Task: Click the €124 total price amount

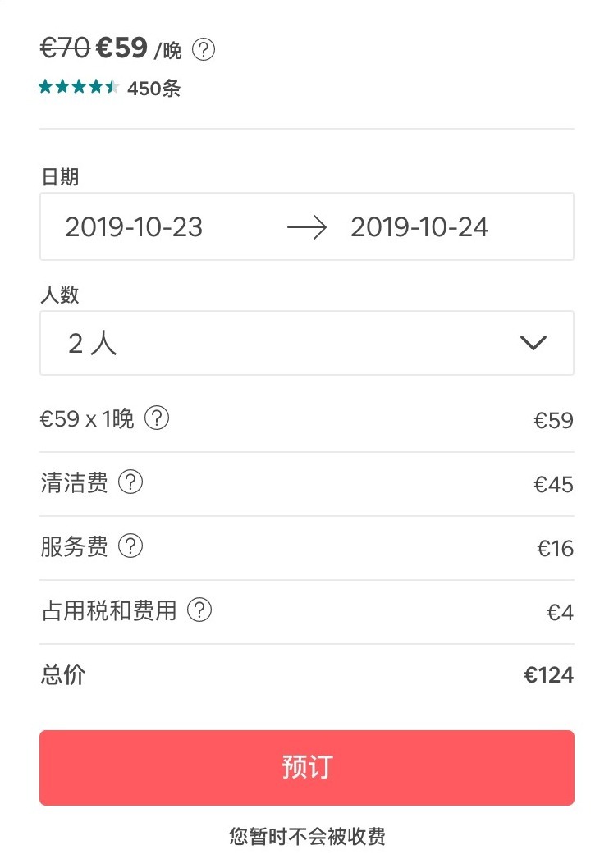Action: [x=549, y=675]
